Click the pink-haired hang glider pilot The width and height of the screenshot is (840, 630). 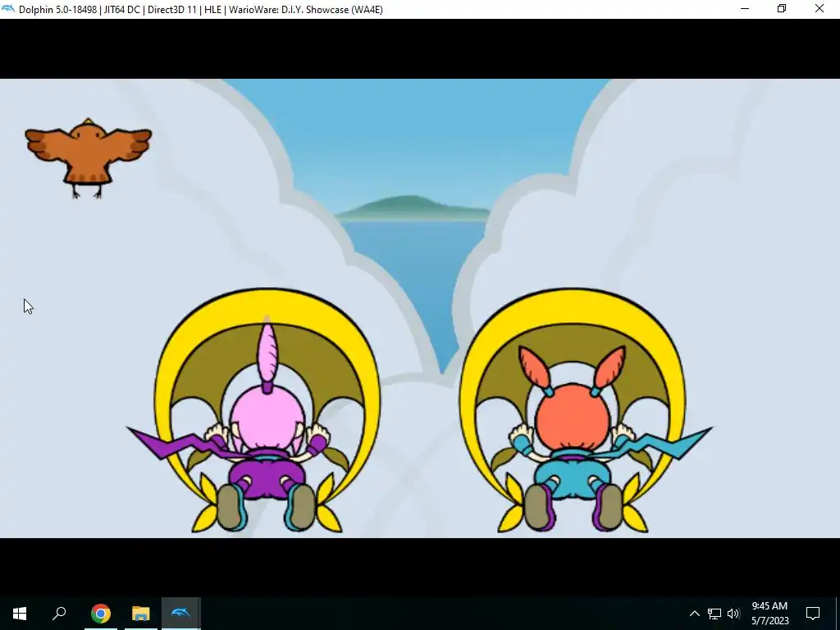click(267, 423)
